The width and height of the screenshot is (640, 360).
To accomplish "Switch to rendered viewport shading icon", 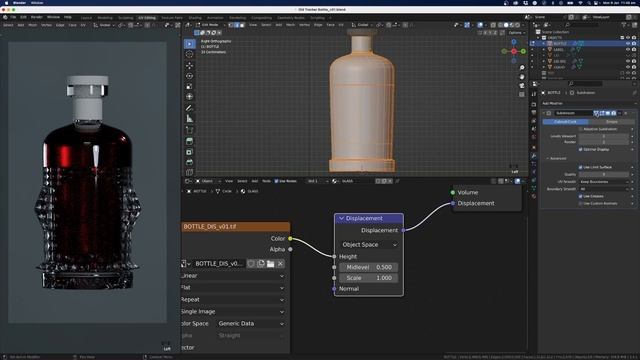I will 518,25.
